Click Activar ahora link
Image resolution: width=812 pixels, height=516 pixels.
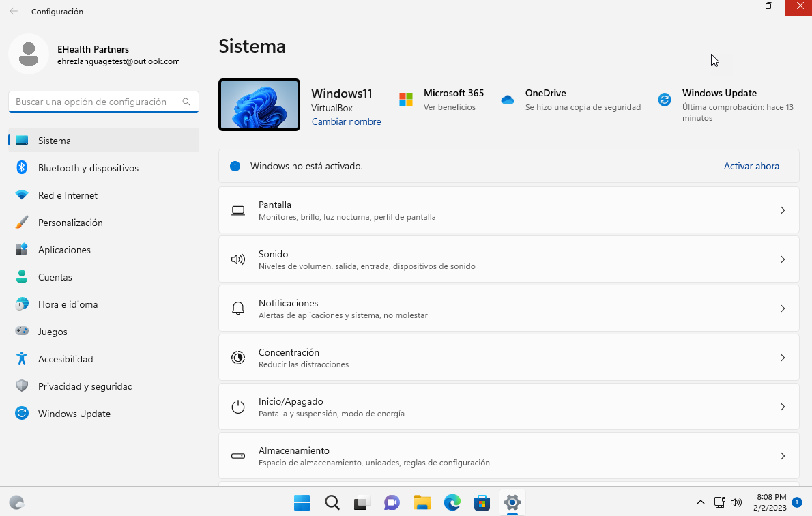[x=751, y=166]
